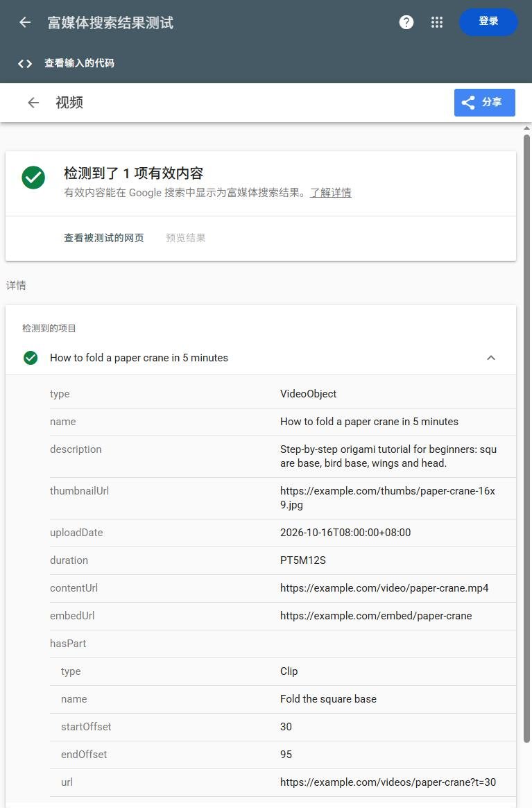Click the uploadDate label
The image size is (532, 808).
click(76, 533)
